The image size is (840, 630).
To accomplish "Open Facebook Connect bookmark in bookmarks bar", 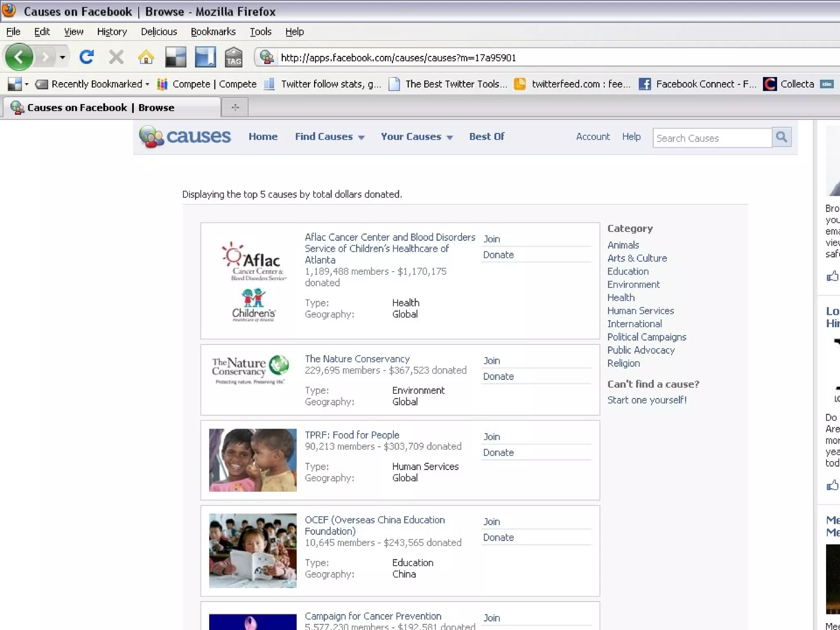I will tap(698, 84).
